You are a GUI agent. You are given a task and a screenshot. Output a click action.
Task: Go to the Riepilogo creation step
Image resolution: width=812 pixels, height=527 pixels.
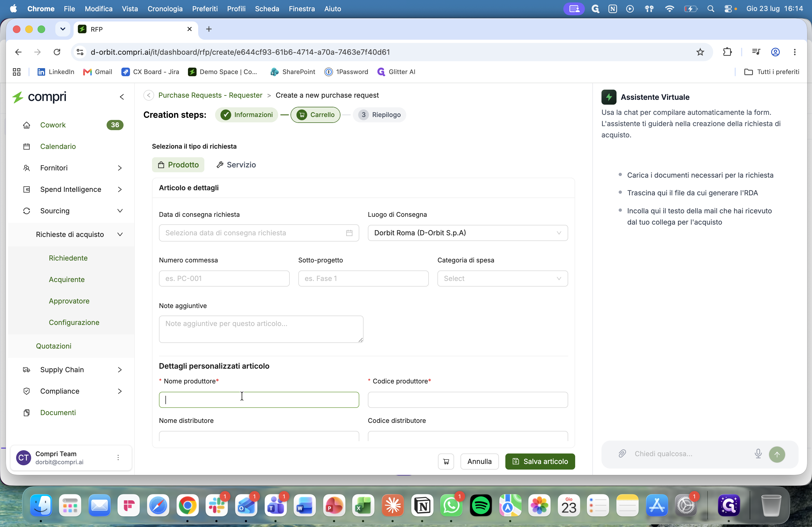[x=380, y=115]
